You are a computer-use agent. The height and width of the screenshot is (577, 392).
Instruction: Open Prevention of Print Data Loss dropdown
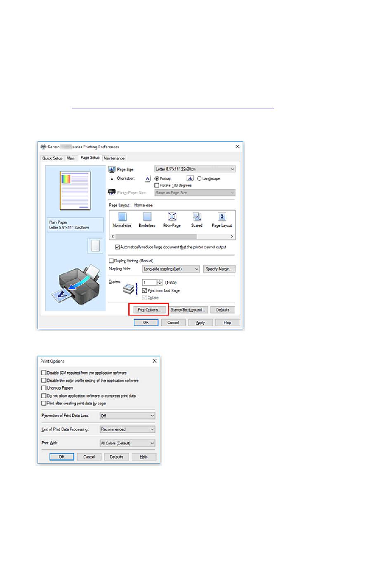pyautogui.click(x=127, y=416)
